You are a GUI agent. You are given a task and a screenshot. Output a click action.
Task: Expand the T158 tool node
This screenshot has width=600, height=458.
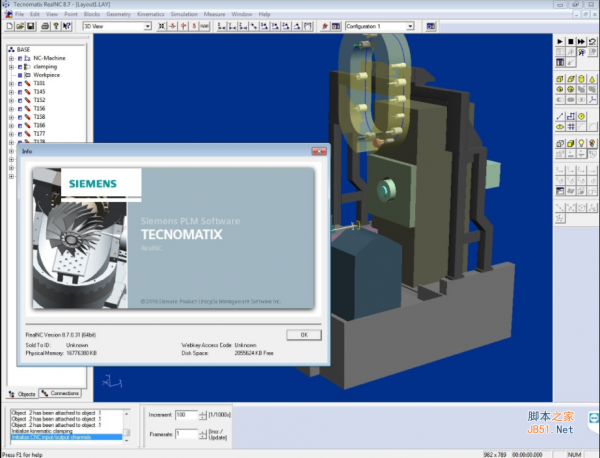(11, 117)
